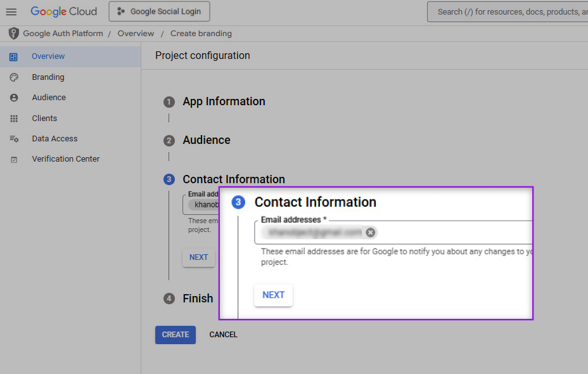Click the Clients grid icon in sidebar

click(14, 119)
